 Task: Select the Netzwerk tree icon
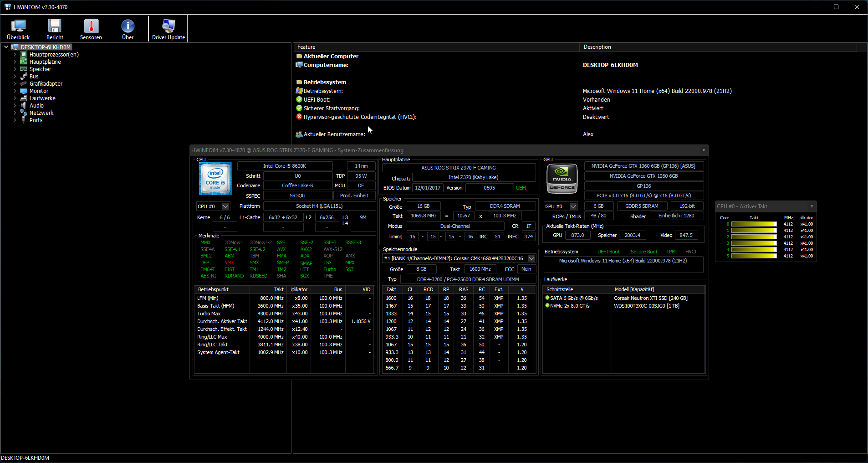(x=24, y=113)
